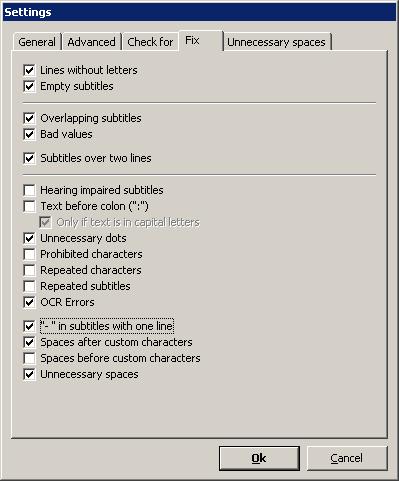Uncheck Unnecessary dots checkbox

coord(29,238)
